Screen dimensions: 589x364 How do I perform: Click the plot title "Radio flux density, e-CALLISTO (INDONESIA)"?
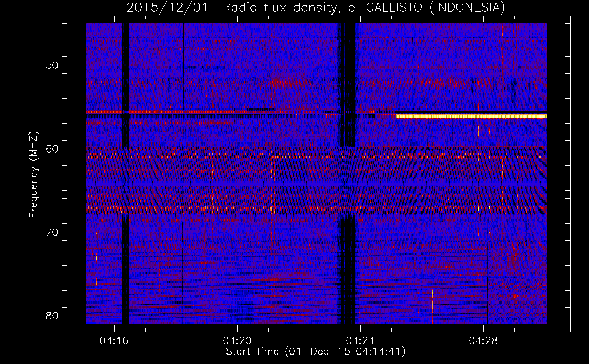click(363, 7)
